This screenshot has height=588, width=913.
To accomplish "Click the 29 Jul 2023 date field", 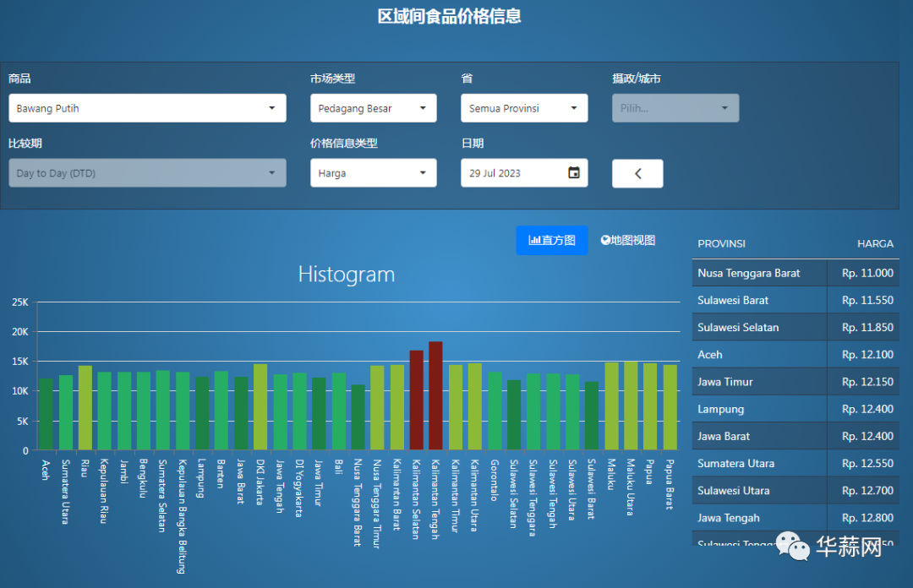I will point(516,173).
